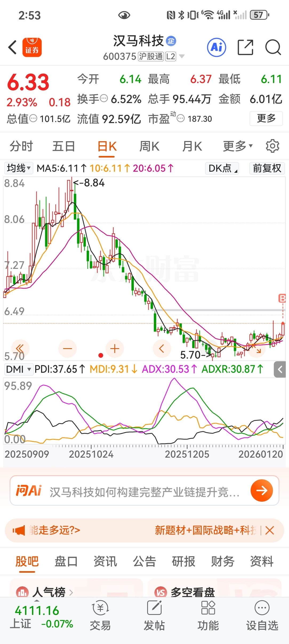Tap the info icon beside 总值

pos(33,118)
